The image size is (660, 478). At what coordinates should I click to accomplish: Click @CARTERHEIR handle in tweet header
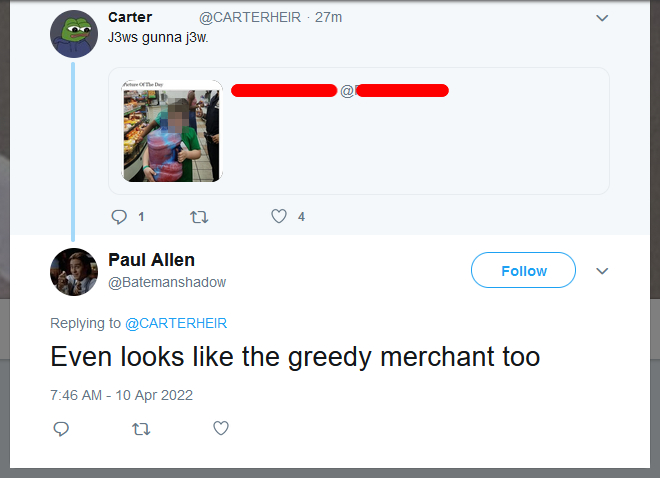(250, 17)
